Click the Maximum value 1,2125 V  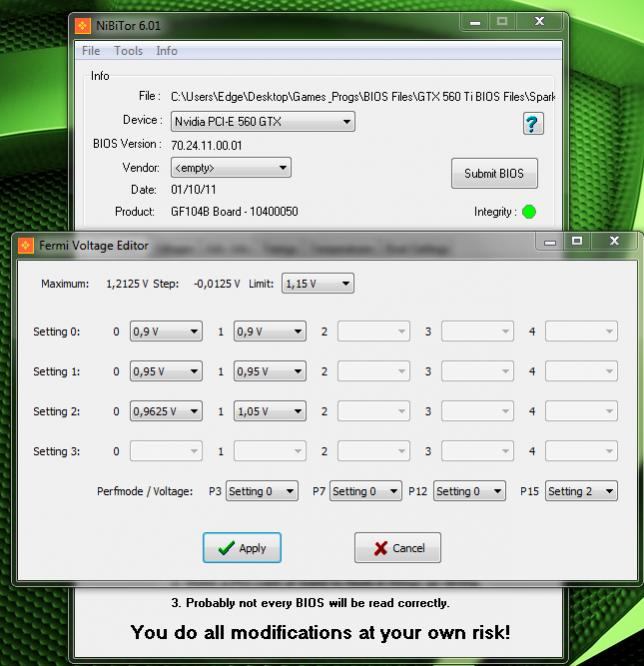pyautogui.click(x=127, y=284)
